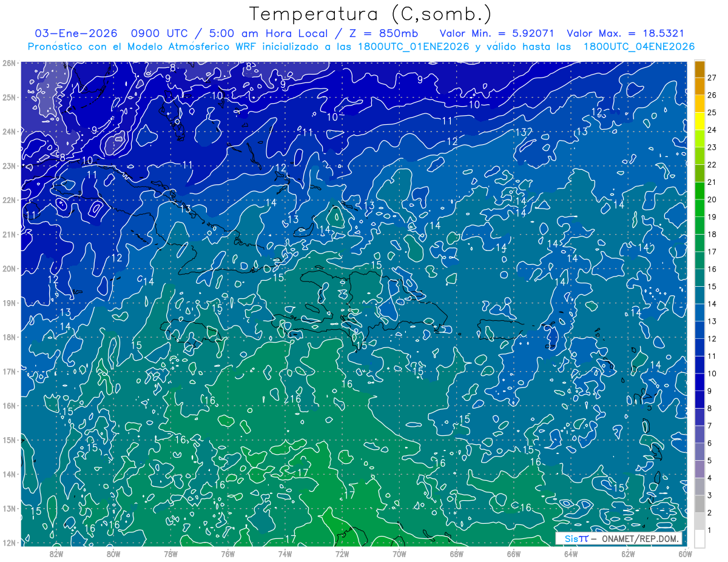Click the latitude axis label "16N"
Image resolution: width=728 pixels, height=562 pixels.
(9, 406)
